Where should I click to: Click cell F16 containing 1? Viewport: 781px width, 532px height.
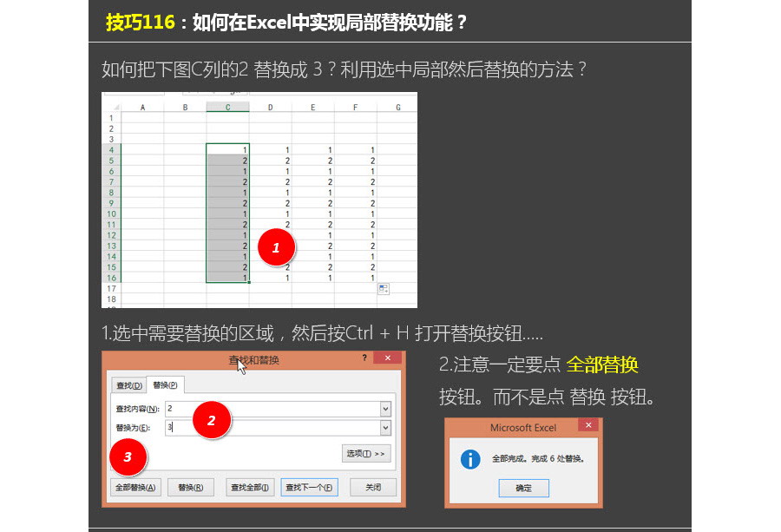[355, 278]
